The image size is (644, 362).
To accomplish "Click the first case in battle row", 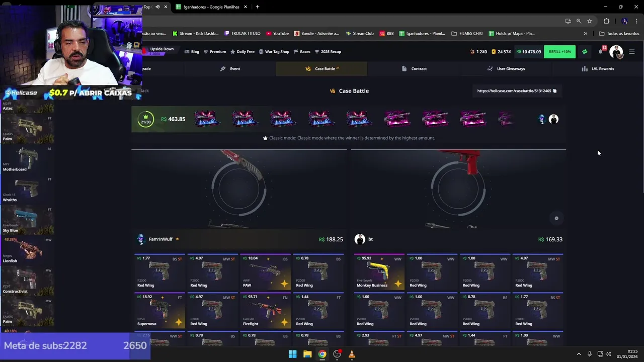I will pos(207,119).
